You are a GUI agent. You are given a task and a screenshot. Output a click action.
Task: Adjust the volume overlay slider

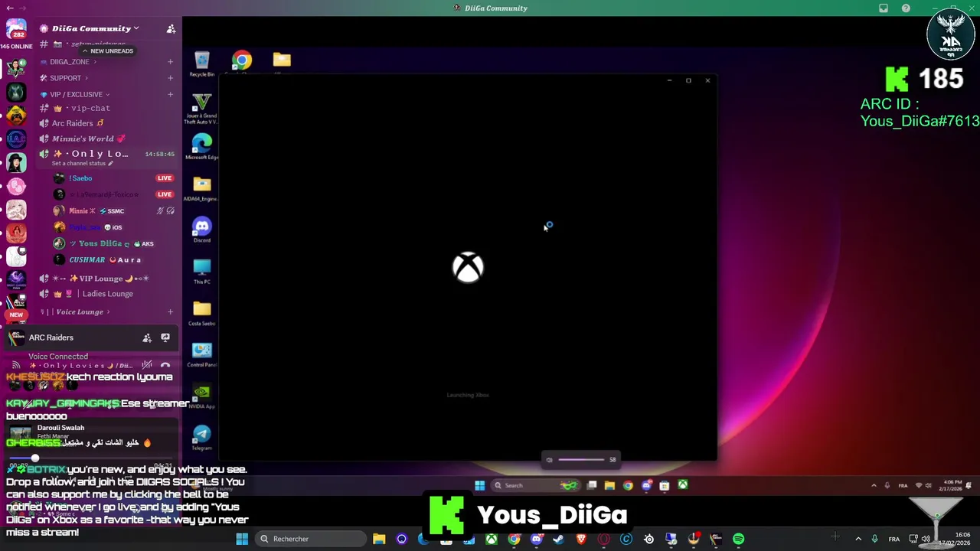coord(581,459)
